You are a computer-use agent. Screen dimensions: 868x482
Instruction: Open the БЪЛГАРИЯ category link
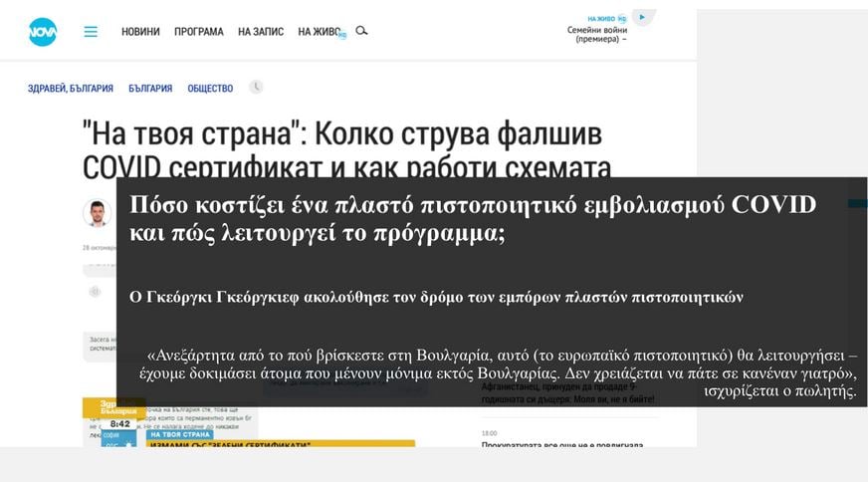point(150,88)
